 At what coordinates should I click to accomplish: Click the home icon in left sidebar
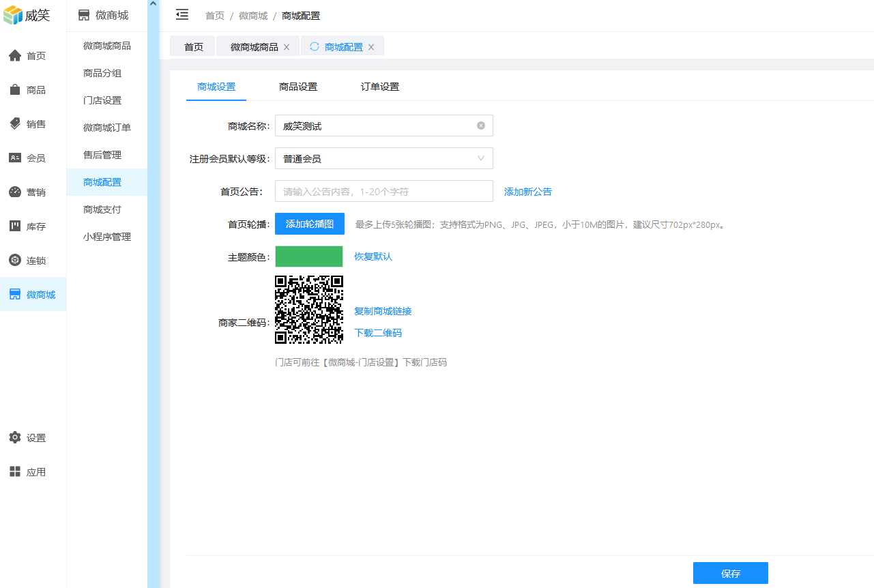coord(15,56)
